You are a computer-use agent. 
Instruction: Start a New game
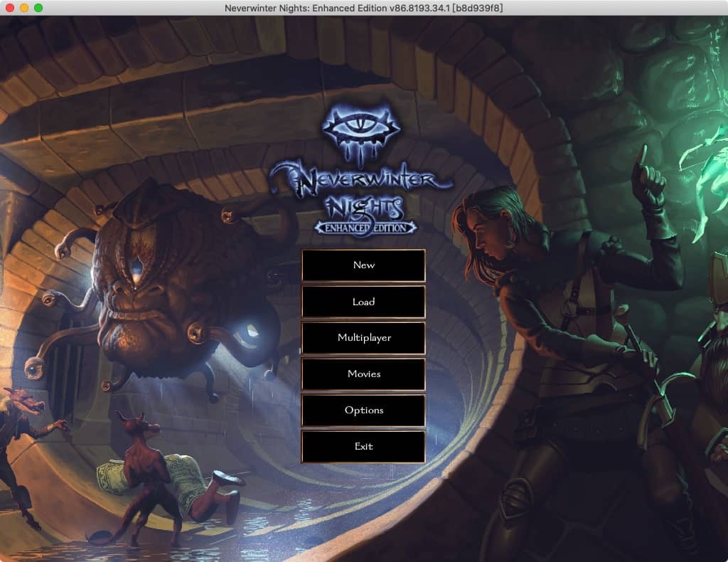pos(363,265)
